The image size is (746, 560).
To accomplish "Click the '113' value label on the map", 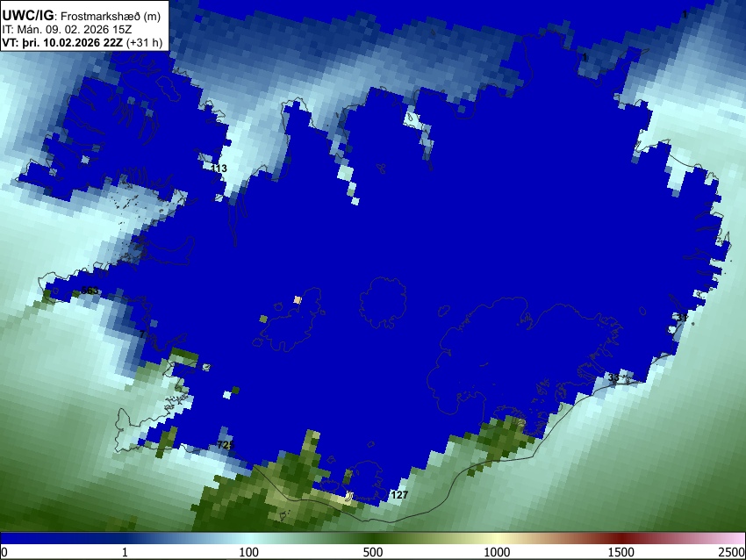I will pos(219,169).
